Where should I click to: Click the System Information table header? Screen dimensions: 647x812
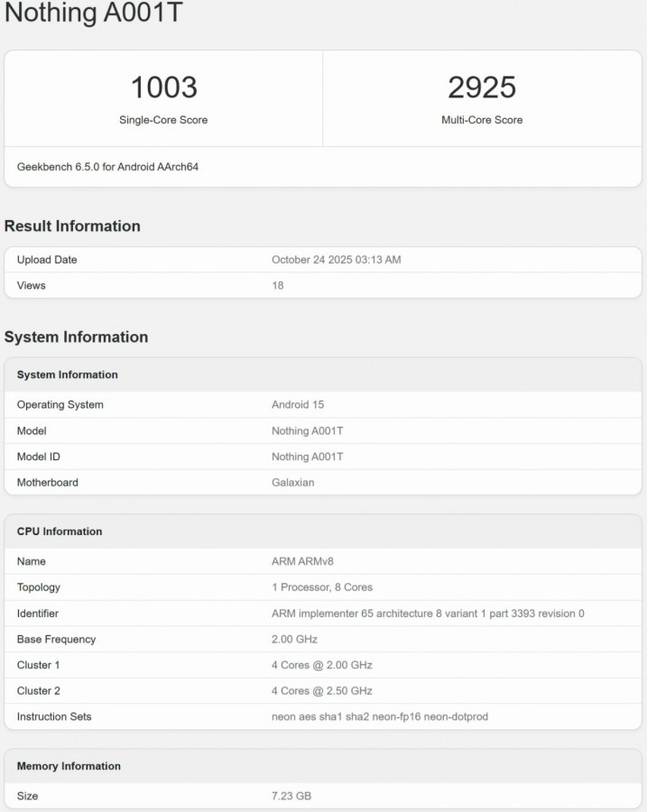pos(68,374)
